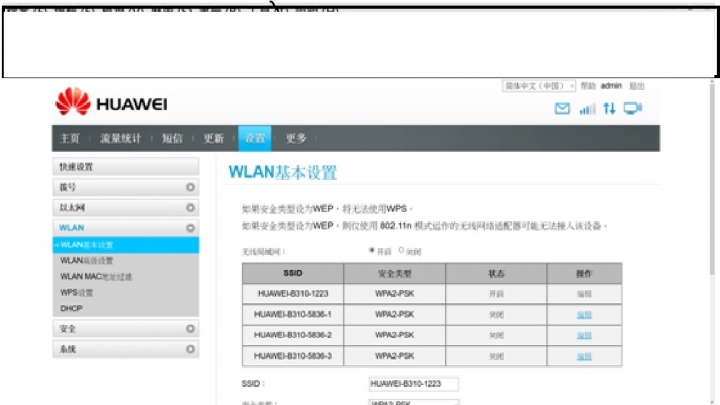720x405 pixels.
Task: Open the messages envelope icon
Action: tap(562, 109)
